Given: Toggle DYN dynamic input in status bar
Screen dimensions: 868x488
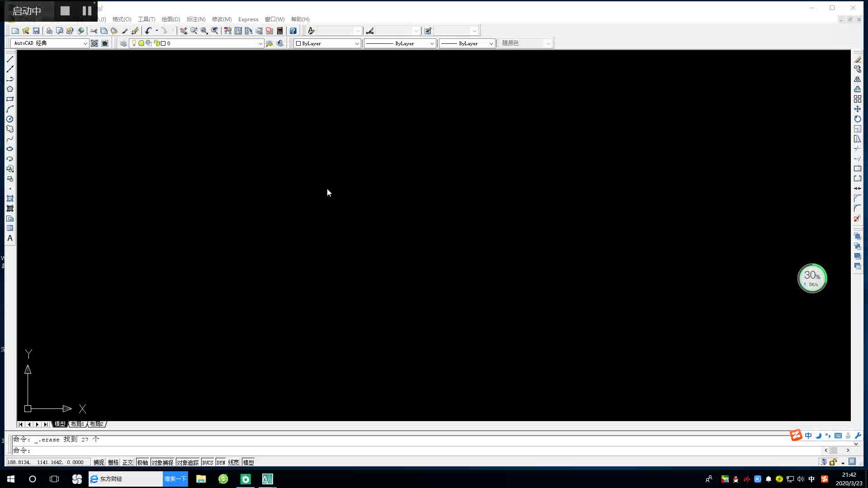Looking at the screenshot, I should [x=221, y=462].
